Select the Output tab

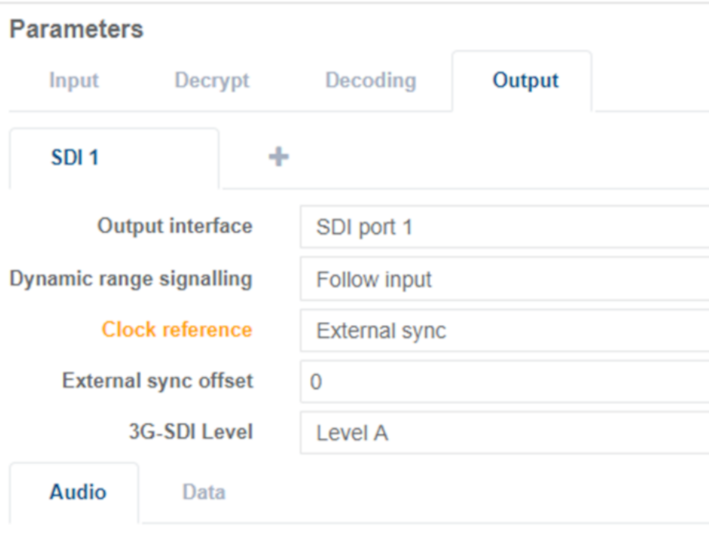click(x=525, y=80)
